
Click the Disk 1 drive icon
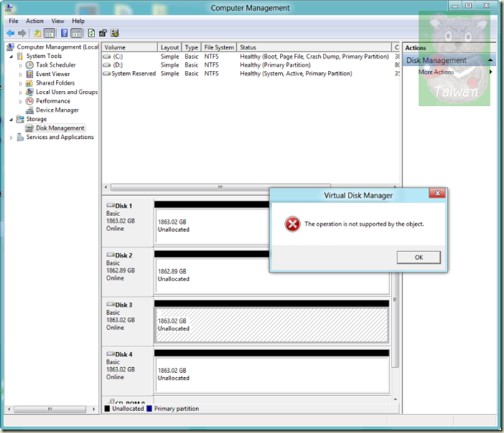click(110, 205)
